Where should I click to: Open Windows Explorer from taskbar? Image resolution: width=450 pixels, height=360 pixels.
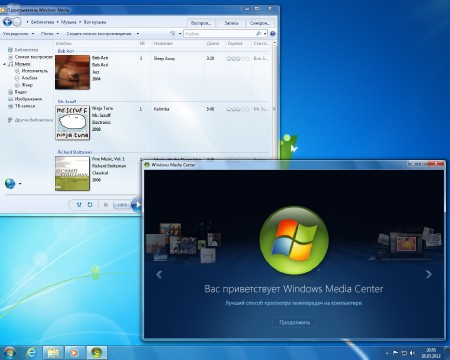point(53,353)
